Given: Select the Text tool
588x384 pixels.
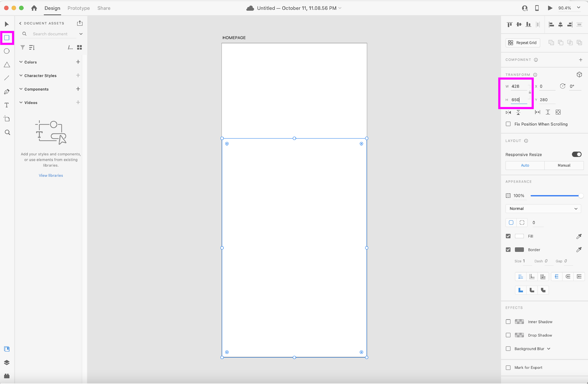Looking at the screenshot, I should pos(7,105).
